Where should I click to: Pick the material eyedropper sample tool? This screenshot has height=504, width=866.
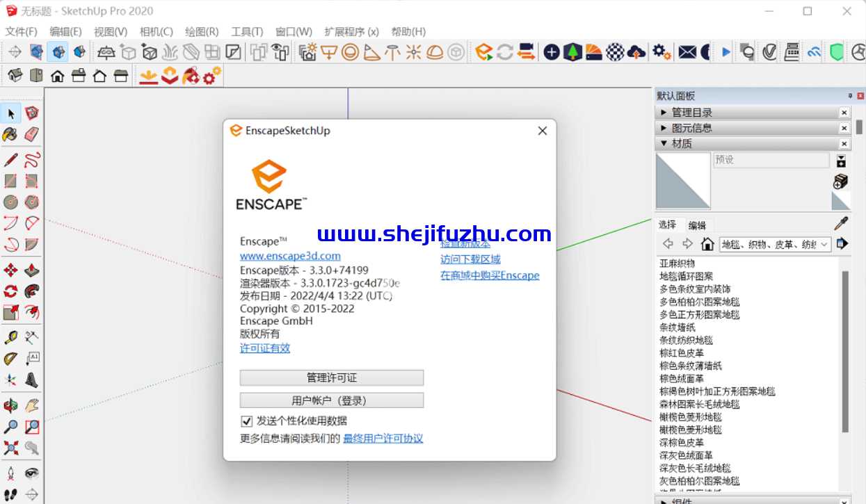click(842, 224)
